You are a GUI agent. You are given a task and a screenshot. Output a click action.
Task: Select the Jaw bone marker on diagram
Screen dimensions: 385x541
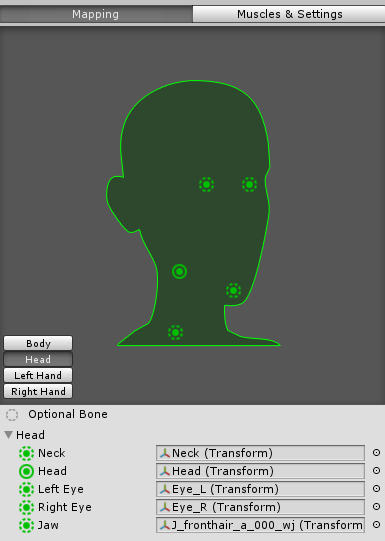(x=234, y=291)
